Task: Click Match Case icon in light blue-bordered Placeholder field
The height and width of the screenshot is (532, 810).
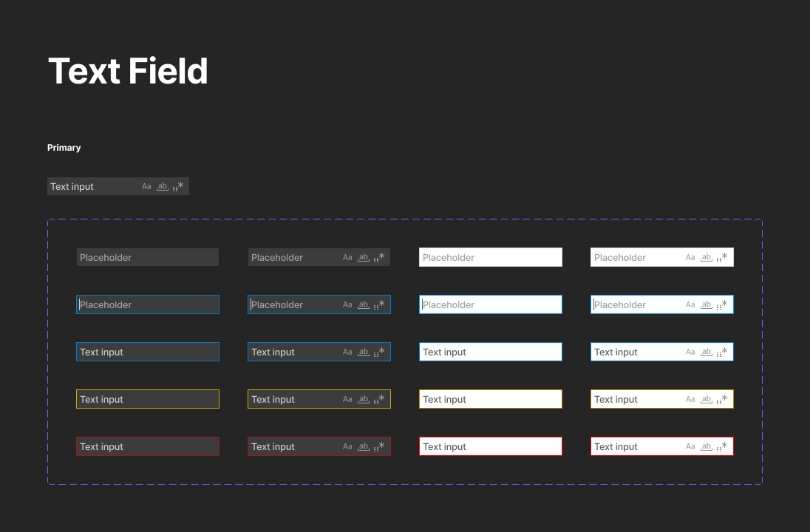Action: 690,305
